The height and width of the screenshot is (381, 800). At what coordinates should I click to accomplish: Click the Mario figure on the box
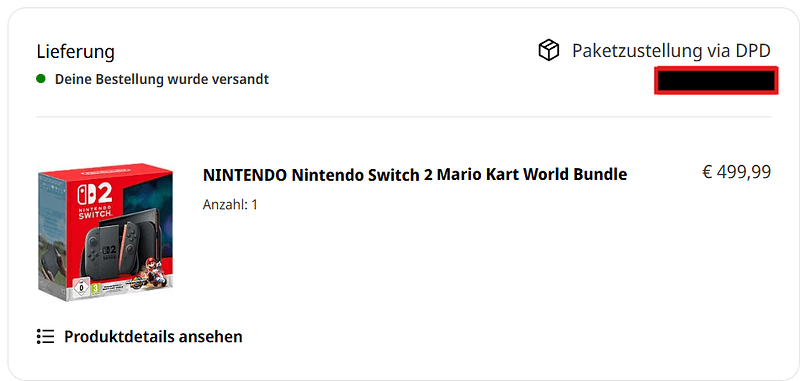pos(153,269)
